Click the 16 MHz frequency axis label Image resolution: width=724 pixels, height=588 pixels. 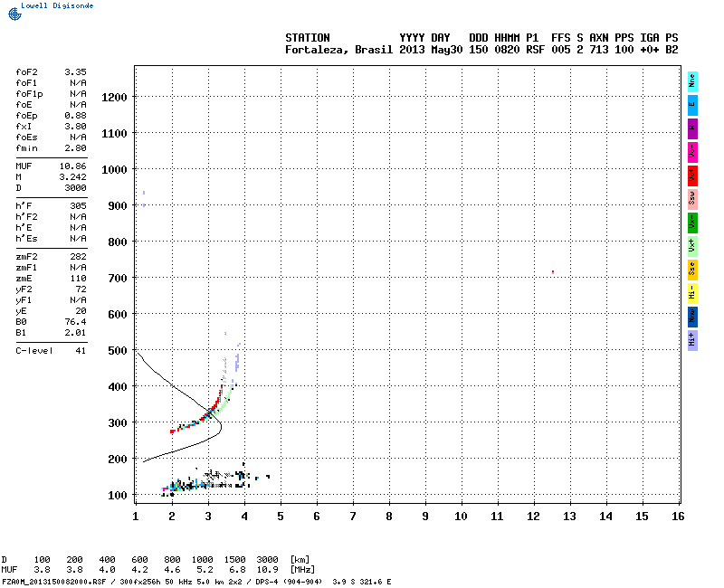tap(678, 517)
